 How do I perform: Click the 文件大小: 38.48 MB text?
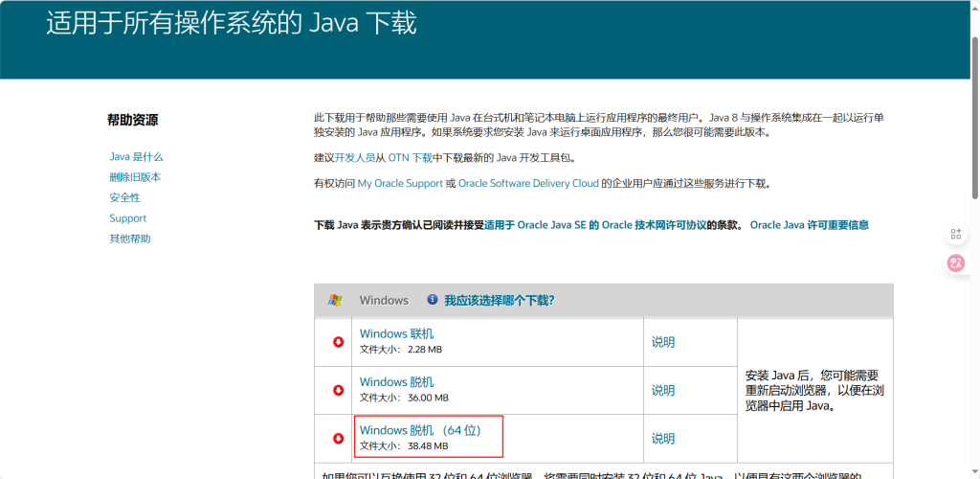click(x=404, y=445)
